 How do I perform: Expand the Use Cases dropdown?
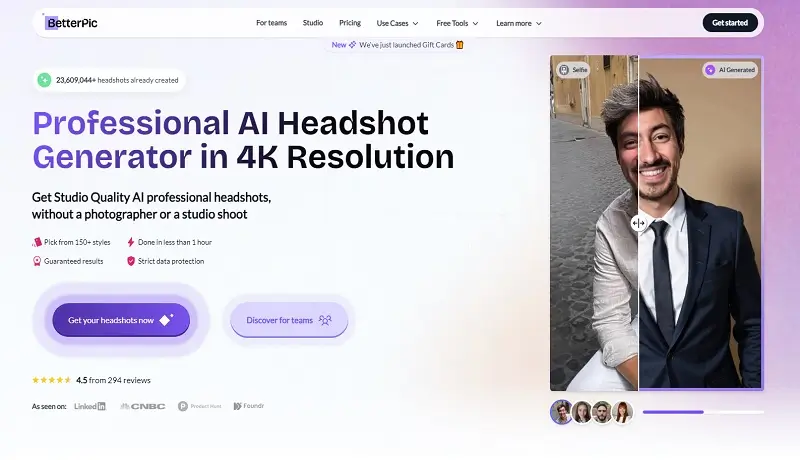click(x=398, y=22)
